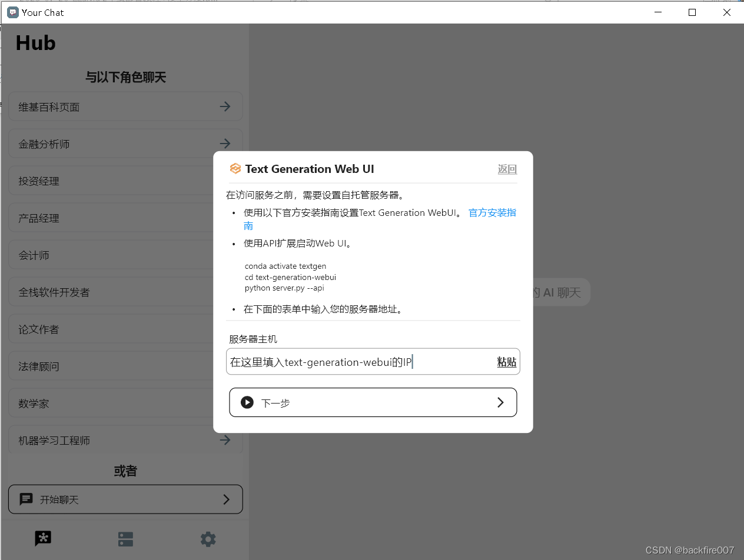Click the 与以下角色聊天 heading

coord(125,77)
